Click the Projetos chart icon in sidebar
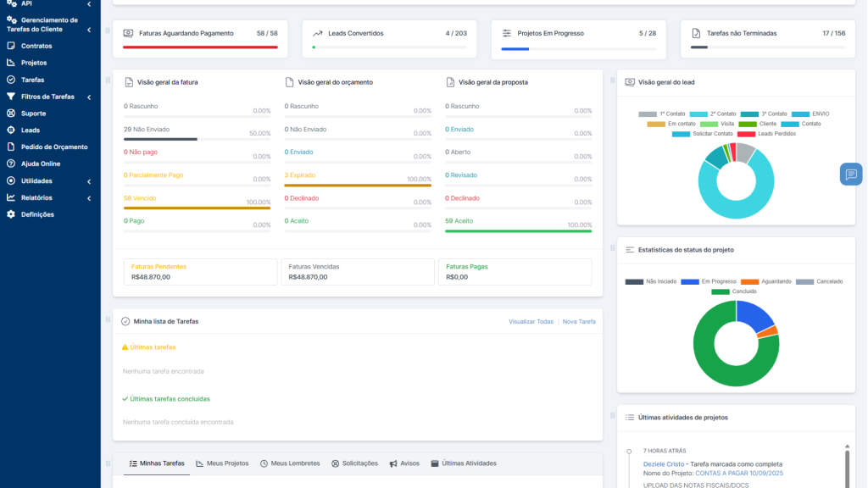Viewport: 868px width, 488px height. (11, 63)
